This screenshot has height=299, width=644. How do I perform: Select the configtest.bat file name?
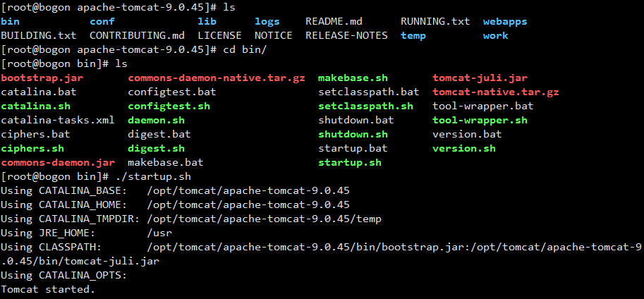tap(172, 92)
